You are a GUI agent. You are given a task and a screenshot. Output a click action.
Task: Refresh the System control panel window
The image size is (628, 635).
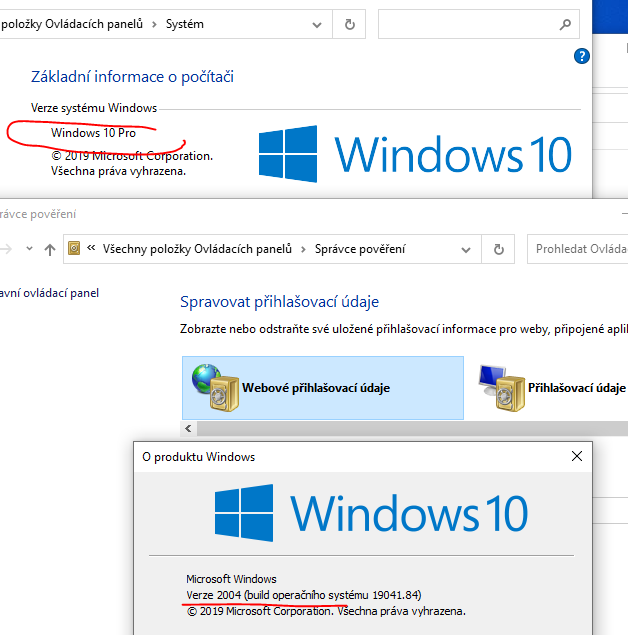coord(349,24)
